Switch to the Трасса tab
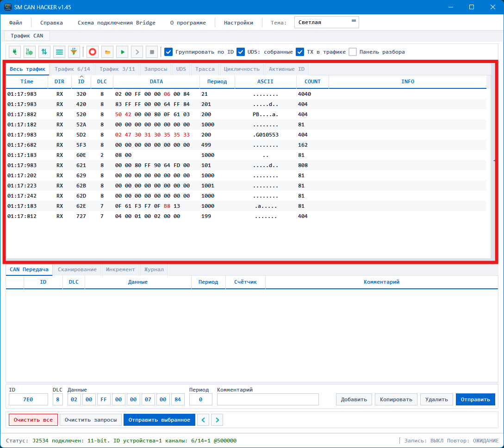The image size is (504, 448). tap(205, 69)
